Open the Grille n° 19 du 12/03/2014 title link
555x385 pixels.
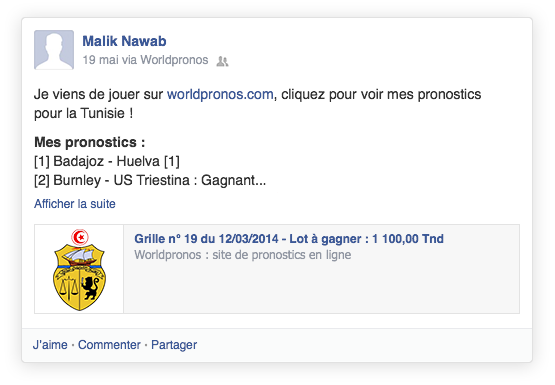coord(289,239)
